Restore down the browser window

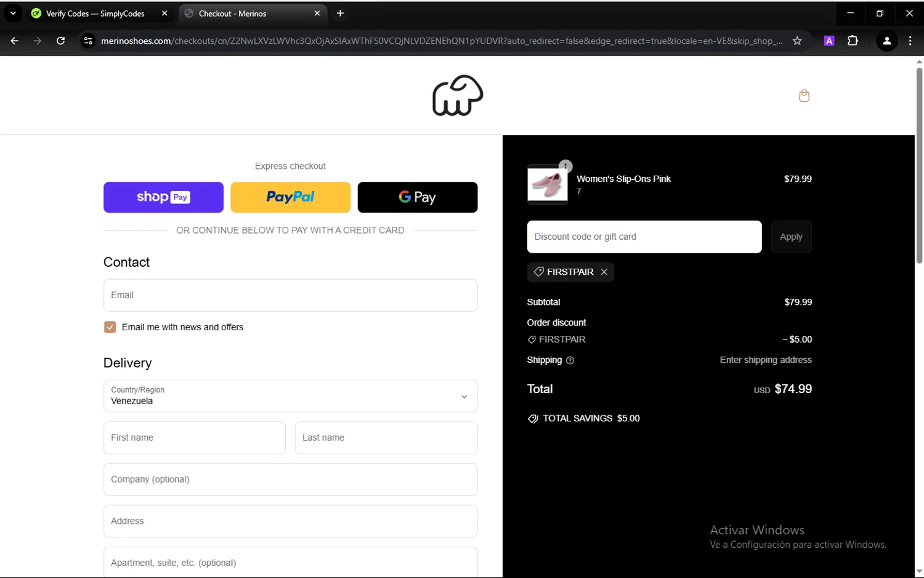click(880, 13)
